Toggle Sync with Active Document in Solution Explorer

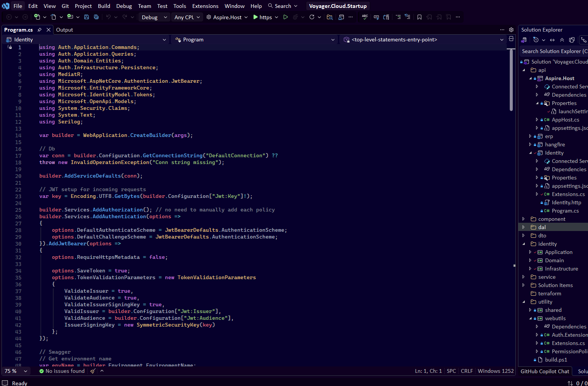click(x=552, y=40)
